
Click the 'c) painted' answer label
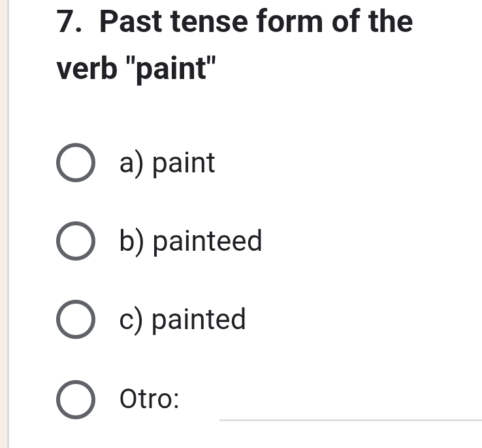pyautogui.click(x=183, y=320)
